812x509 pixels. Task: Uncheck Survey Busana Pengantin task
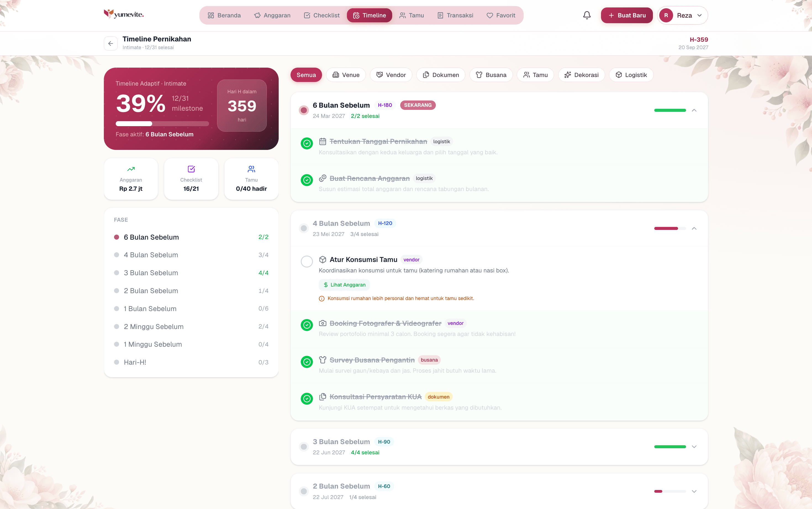tap(307, 362)
